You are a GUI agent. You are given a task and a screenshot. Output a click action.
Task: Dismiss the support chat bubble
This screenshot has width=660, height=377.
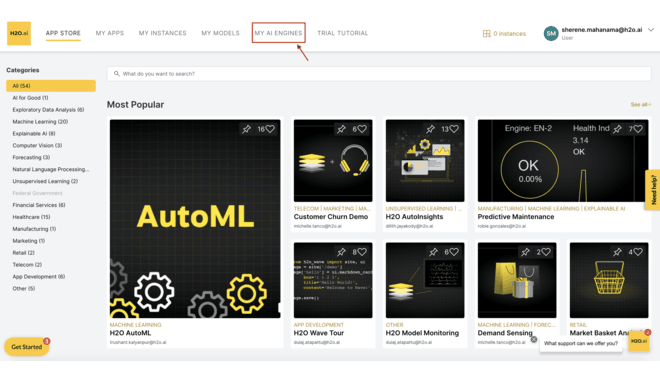coord(534,339)
